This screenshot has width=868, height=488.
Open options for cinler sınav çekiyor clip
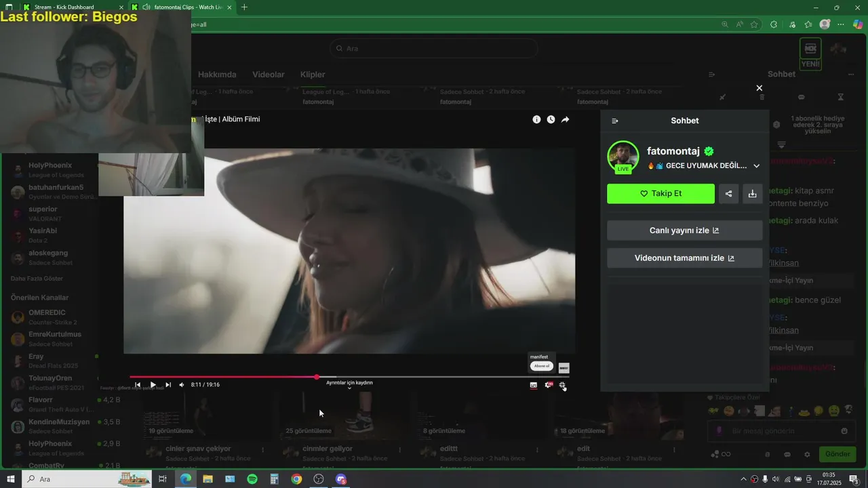[262, 450]
